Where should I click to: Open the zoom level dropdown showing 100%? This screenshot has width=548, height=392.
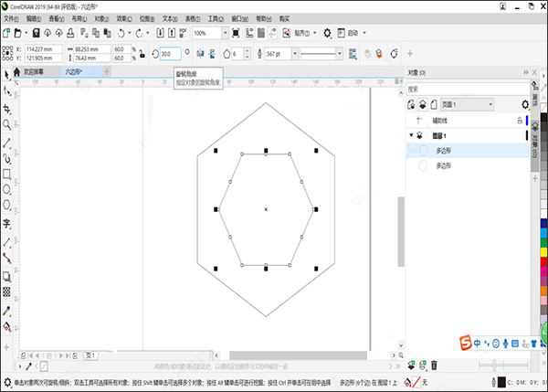(x=225, y=33)
